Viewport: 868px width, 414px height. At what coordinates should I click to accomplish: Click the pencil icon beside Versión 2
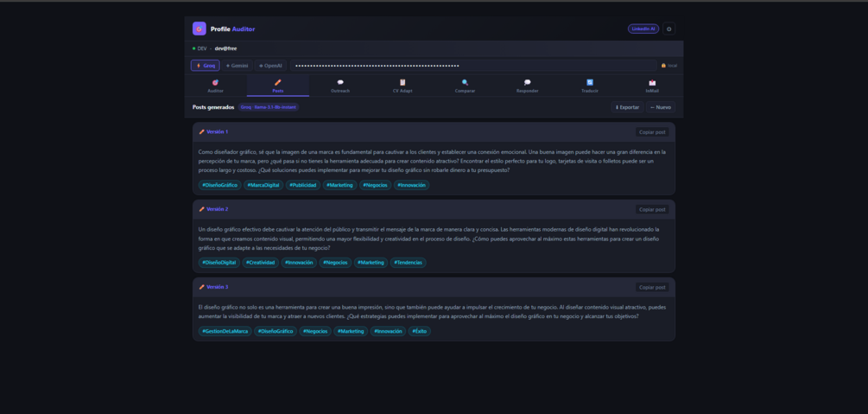click(201, 209)
